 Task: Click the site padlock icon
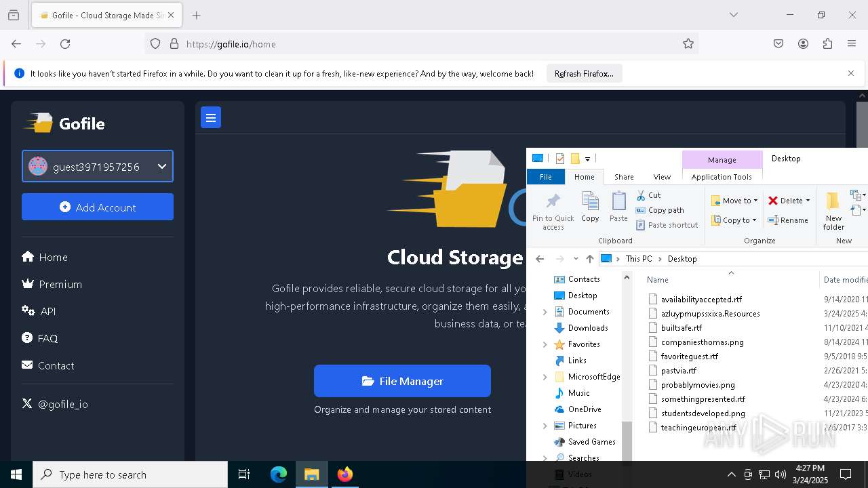(174, 44)
